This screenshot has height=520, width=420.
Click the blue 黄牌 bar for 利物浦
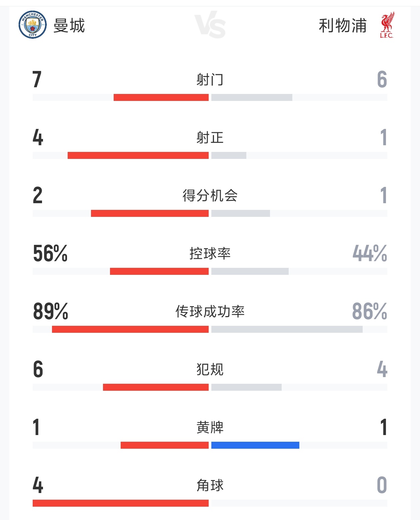click(255, 445)
